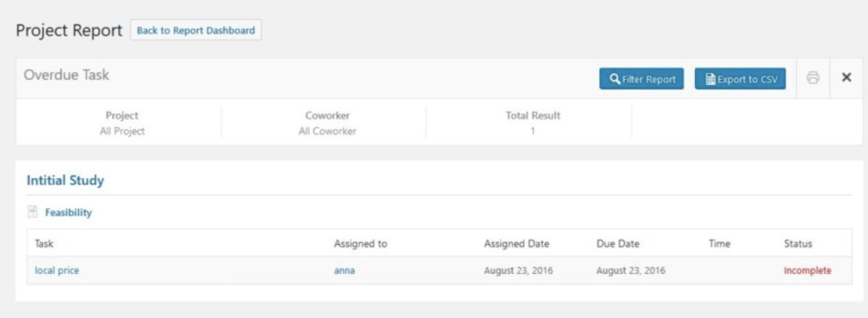Click the Status column header
This screenshot has width=868, height=318.
798,243
